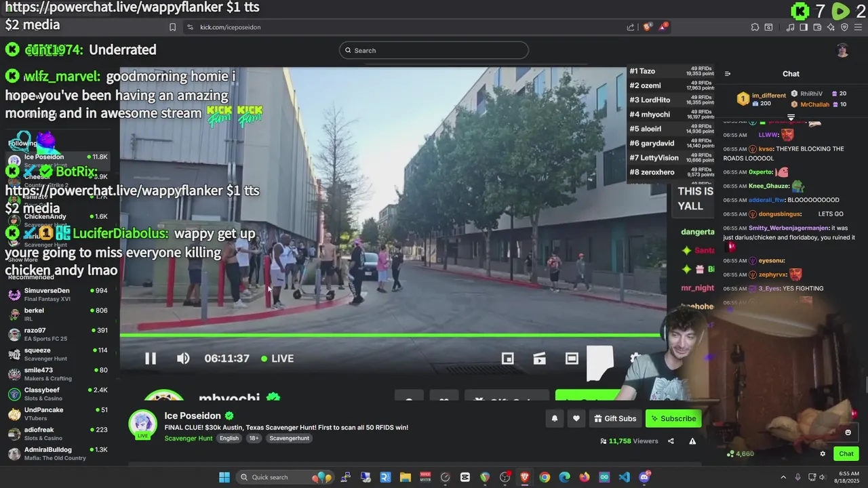Select mhyochi row in leaderboard
Screen dimensions: 868x488
click(670, 115)
